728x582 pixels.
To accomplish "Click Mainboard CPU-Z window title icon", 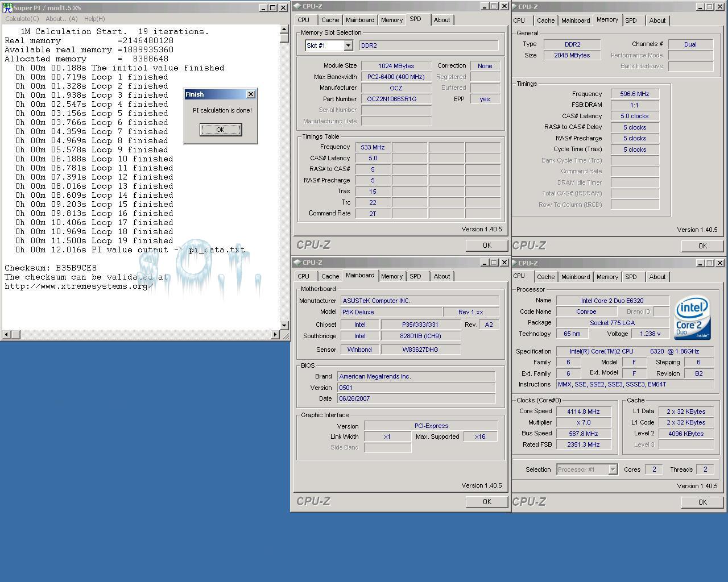I will point(297,263).
